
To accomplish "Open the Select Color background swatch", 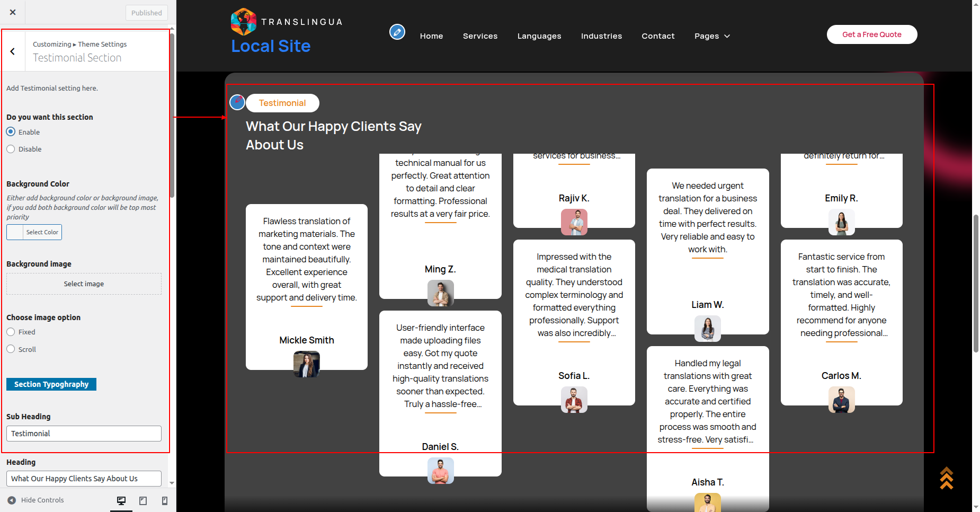I will point(34,232).
